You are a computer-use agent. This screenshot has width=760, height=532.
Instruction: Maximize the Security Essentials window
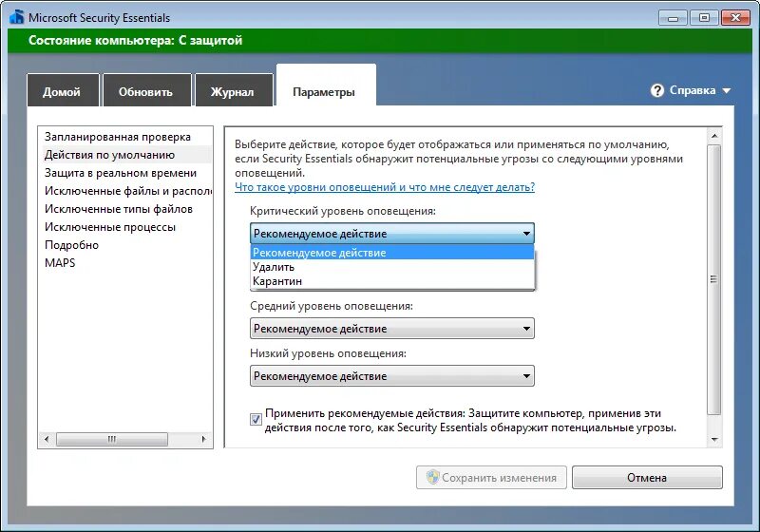pyautogui.click(x=704, y=18)
